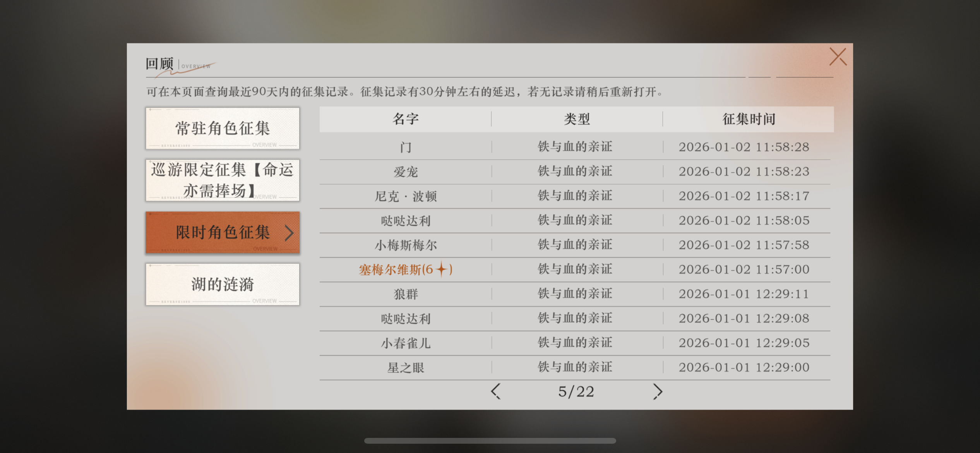Image resolution: width=980 pixels, height=453 pixels.
Task: Click the 类型 column header
Action: coord(577,119)
